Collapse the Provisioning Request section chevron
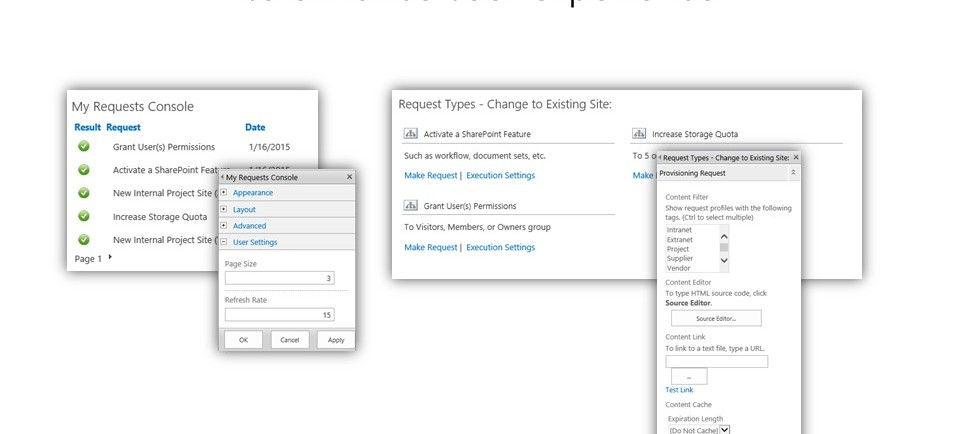The image size is (960, 434). [x=793, y=173]
